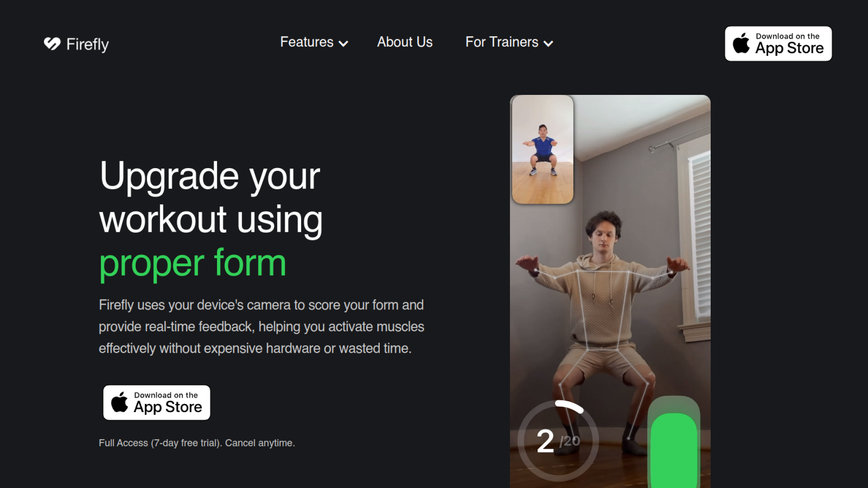Click Apple logo in header App Store badge
This screenshot has width=868, height=488.
[741, 43]
